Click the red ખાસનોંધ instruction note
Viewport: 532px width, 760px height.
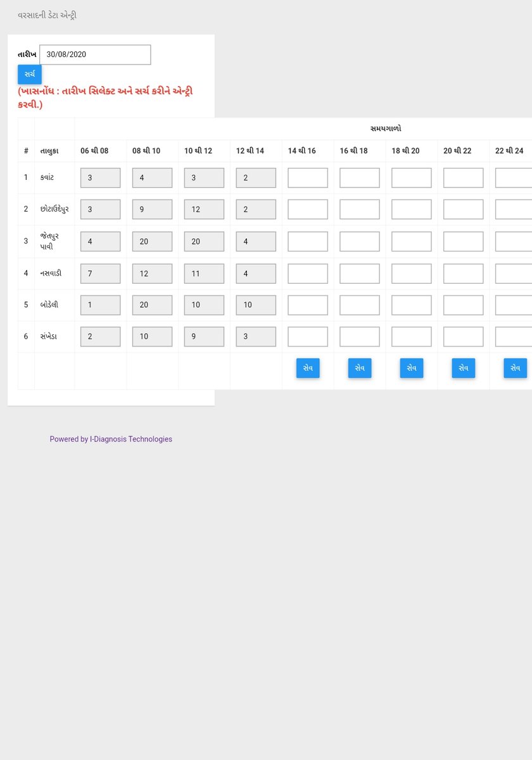click(x=106, y=97)
